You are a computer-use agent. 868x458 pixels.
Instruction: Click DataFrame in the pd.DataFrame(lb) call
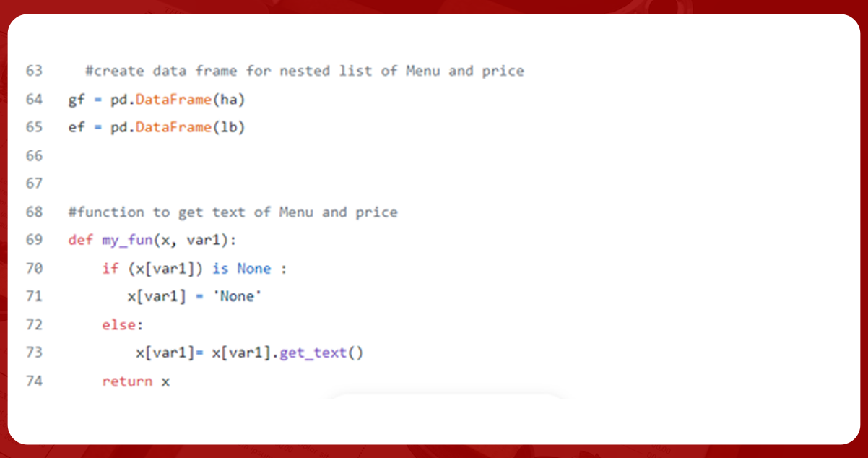[x=172, y=127]
